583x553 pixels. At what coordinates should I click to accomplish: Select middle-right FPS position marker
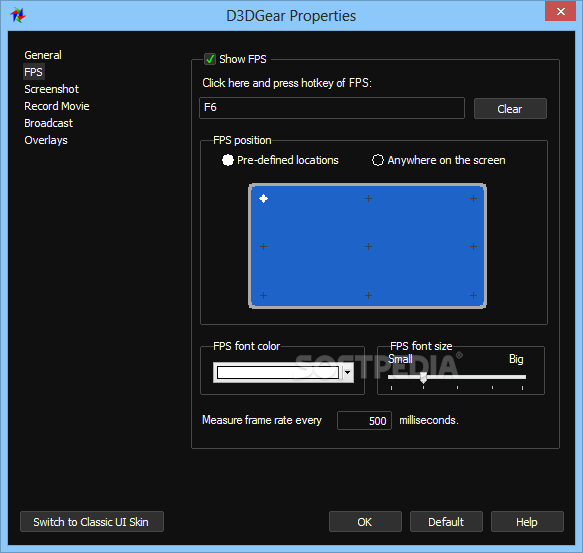pyautogui.click(x=473, y=247)
